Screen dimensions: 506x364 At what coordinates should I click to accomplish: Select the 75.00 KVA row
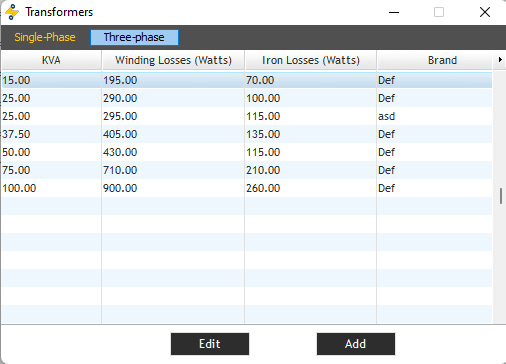247,170
